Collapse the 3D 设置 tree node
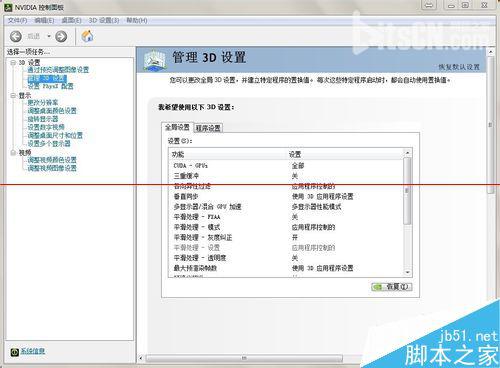The width and height of the screenshot is (500, 368). tap(13, 62)
